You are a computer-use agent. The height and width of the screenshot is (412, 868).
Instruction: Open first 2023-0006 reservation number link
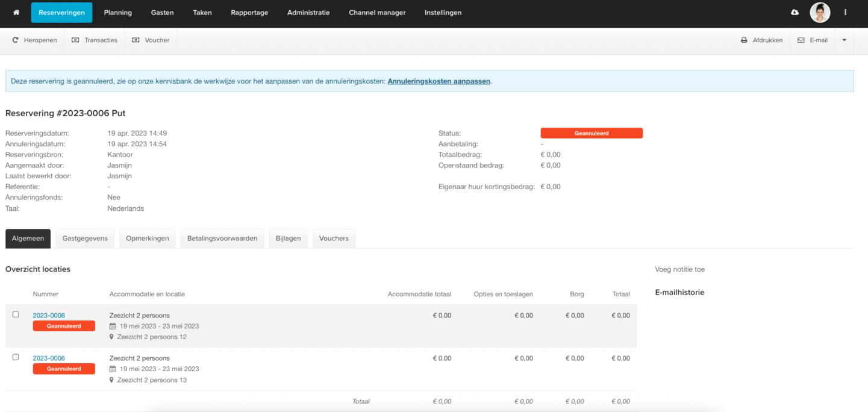[49, 316]
